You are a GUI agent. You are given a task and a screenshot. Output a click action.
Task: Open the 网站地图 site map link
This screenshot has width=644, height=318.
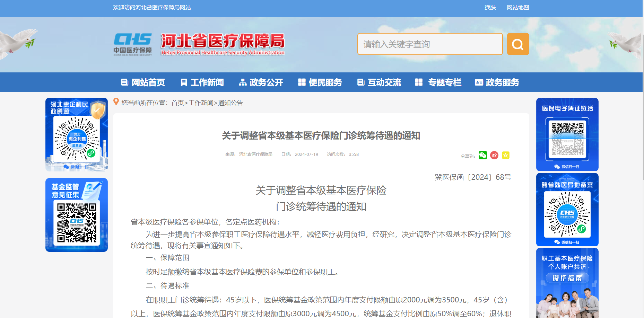click(x=518, y=8)
